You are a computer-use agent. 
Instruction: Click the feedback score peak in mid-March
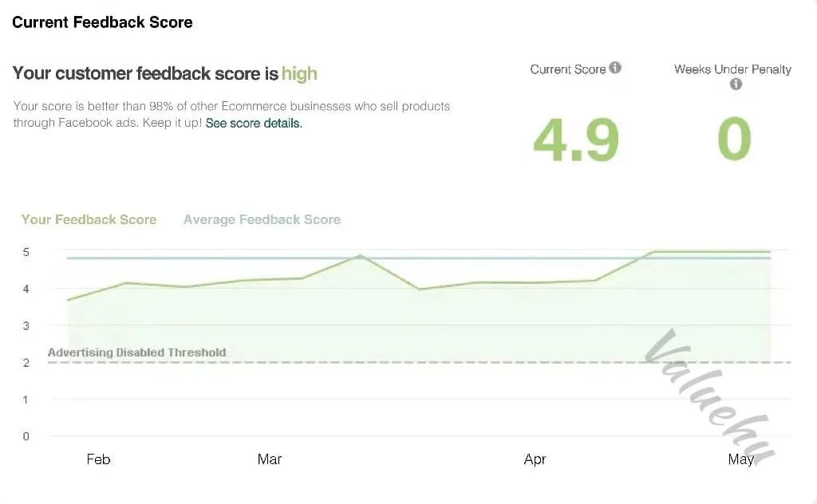click(x=360, y=256)
